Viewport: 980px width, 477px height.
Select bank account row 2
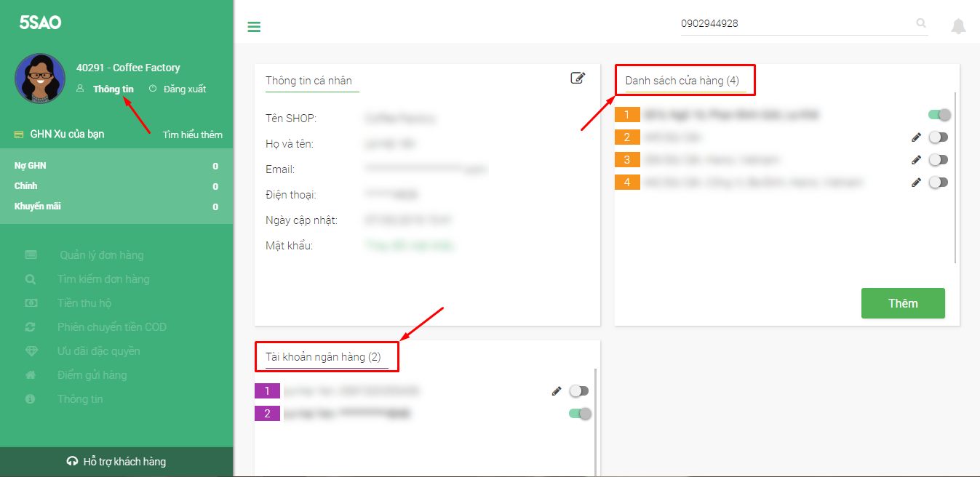point(423,414)
